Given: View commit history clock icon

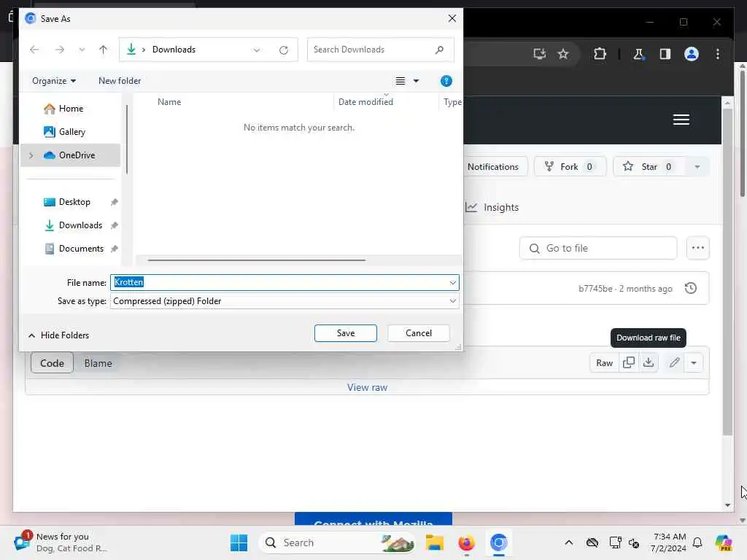Looking at the screenshot, I should coord(690,288).
